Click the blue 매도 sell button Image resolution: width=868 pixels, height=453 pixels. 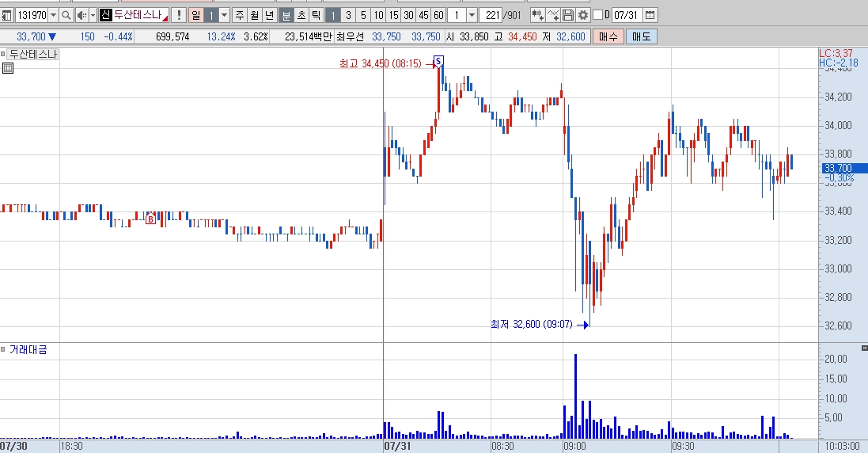pos(642,37)
